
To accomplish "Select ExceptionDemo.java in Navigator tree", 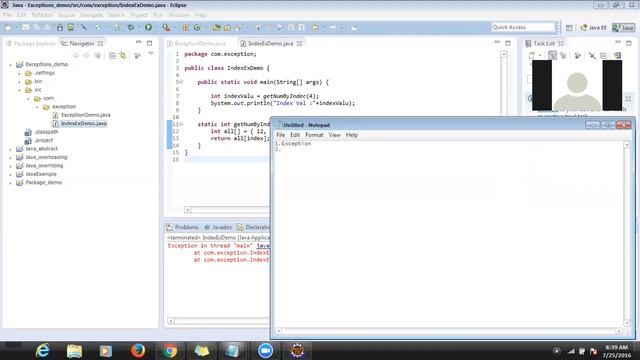I will point(86,115).
